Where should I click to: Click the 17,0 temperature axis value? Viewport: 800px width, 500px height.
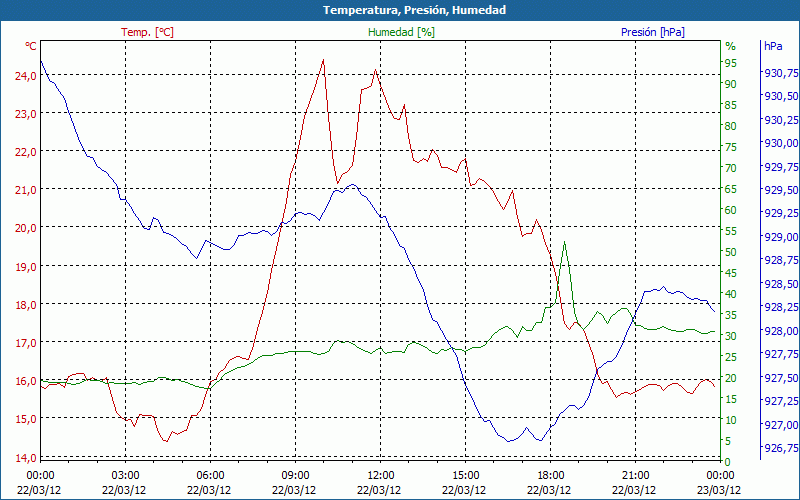point(26,343)
